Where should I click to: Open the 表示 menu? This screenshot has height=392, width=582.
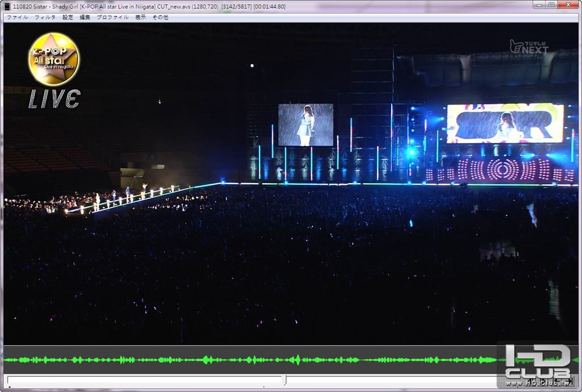point(140,17)
